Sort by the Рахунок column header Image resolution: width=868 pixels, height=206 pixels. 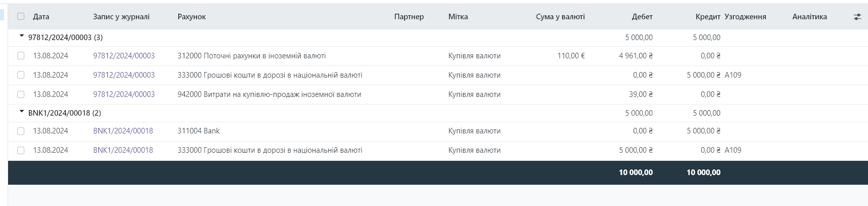[191, 17]
